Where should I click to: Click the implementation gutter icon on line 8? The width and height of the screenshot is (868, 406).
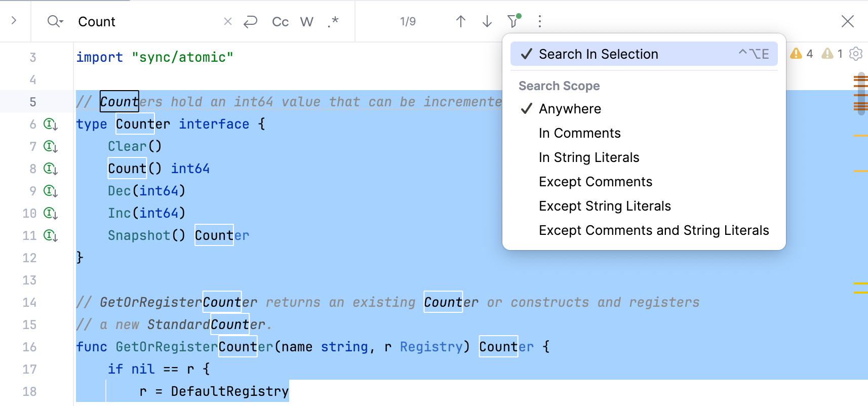[x=50, y=169]
